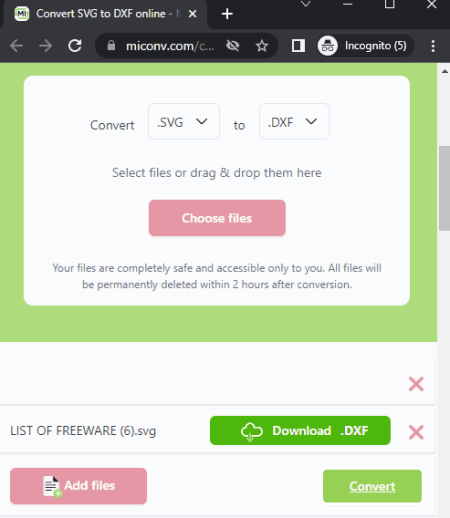Open a new browser tab
Screen dimensions: 450x518
(x=227, y=14)
